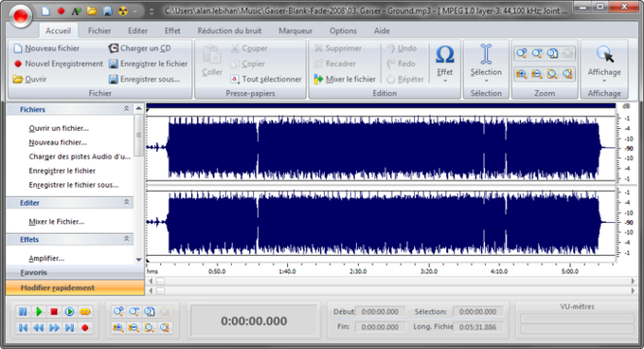
Task: Click the red record button in transport
Action: click(85, 327)
